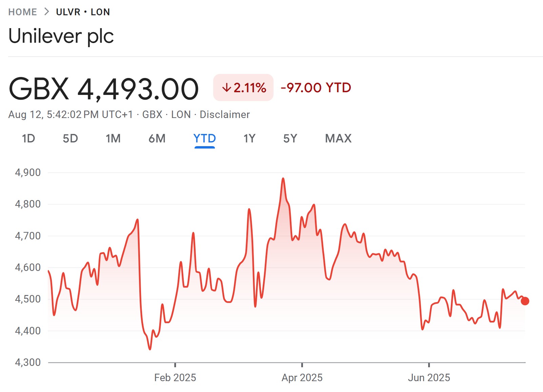Select the MAX time range
The image size is (543, 392).
click(x=338, y=138)
